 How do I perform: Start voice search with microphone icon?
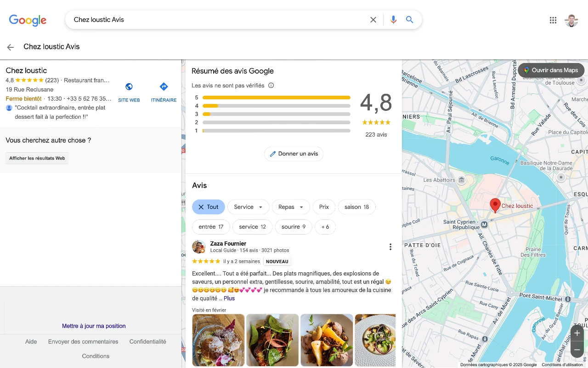click(393, 20)
